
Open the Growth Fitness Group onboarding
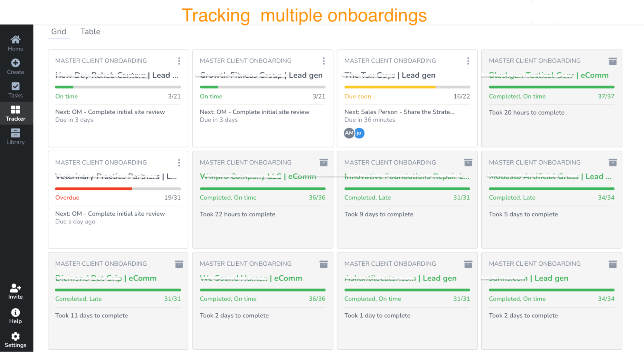coord(262,75)
